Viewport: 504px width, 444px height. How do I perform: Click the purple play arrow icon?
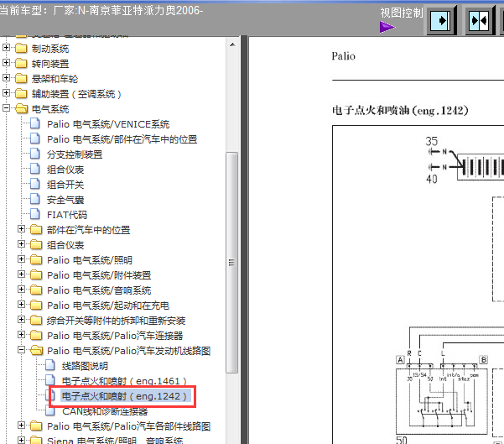pyautogui.click(x=387, y=28)
